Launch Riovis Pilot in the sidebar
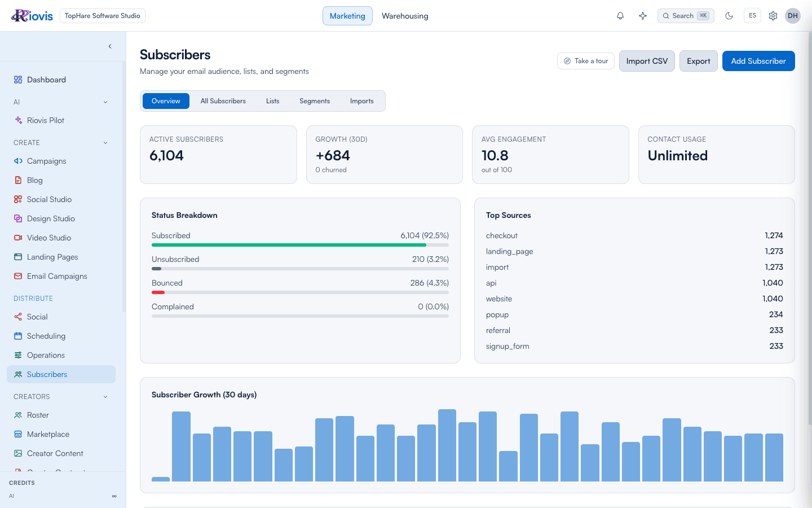This screenshot has height=508, width=812. 61,120
